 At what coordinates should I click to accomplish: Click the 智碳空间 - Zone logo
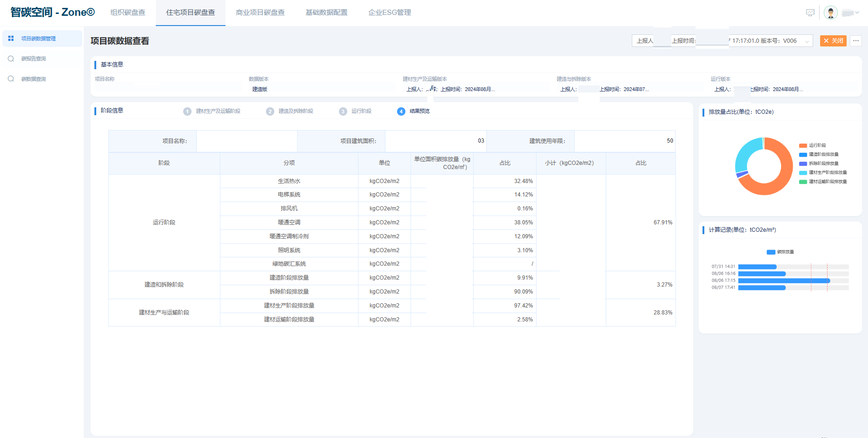pos(53,13)
